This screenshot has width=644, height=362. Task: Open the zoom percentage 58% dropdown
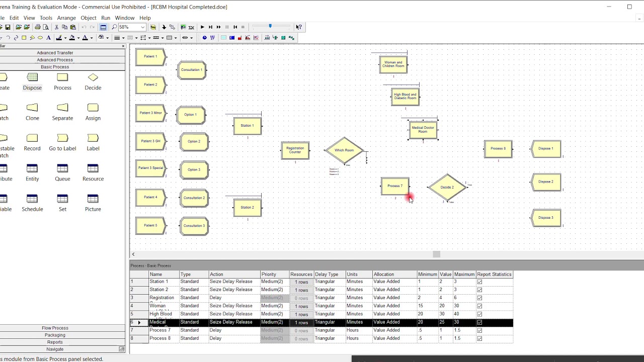click(143, 27)
